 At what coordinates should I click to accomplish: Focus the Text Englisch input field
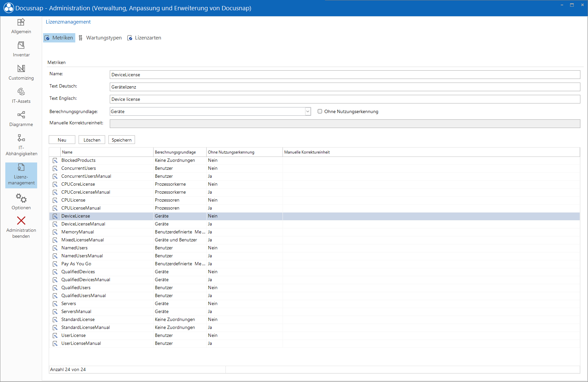pyautogui.click(x=345, y=99)
